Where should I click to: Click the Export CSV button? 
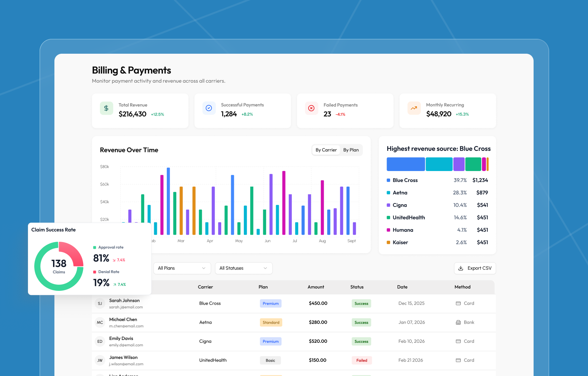[475, 268]
